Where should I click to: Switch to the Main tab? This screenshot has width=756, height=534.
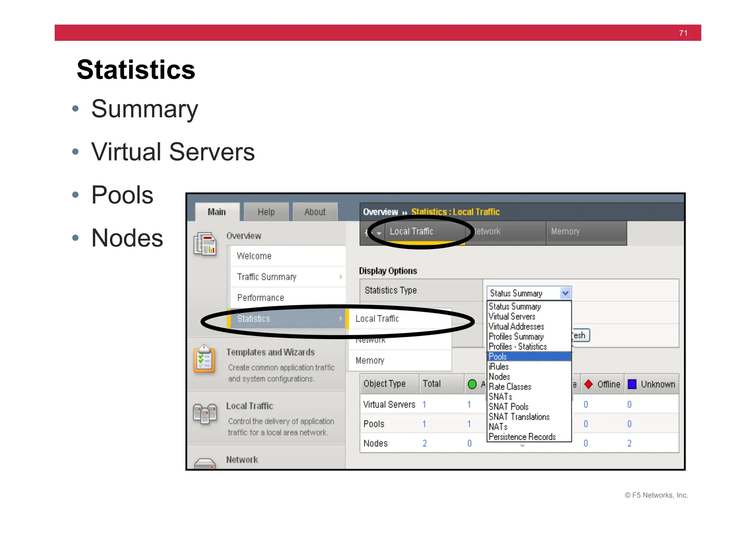217,212
